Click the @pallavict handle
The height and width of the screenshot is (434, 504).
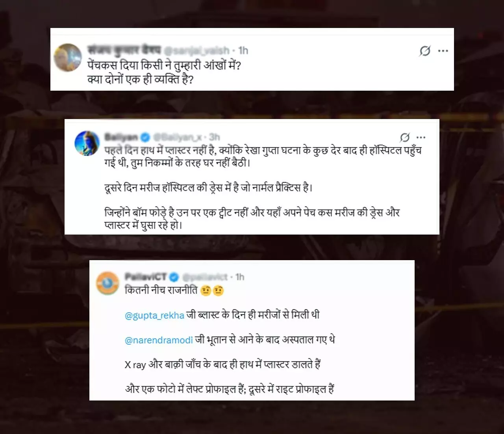point(204,277)
